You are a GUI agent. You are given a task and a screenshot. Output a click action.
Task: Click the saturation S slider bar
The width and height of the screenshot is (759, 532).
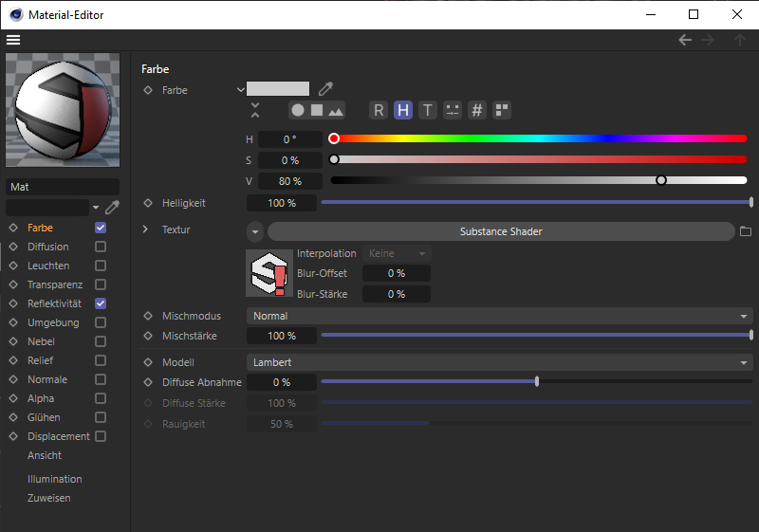538,159
